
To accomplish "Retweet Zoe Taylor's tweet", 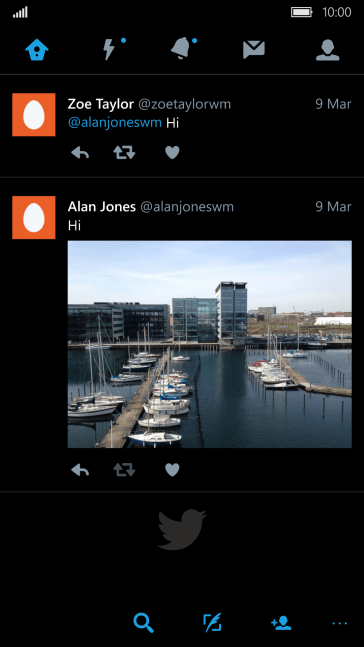I will coord(124,153).
